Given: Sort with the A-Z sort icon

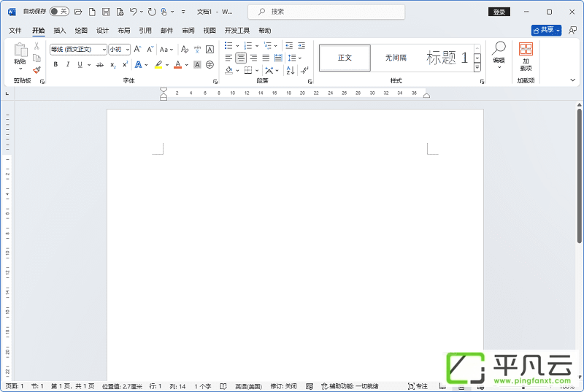Looking at the screenshot, I should (x=291, y=70).
